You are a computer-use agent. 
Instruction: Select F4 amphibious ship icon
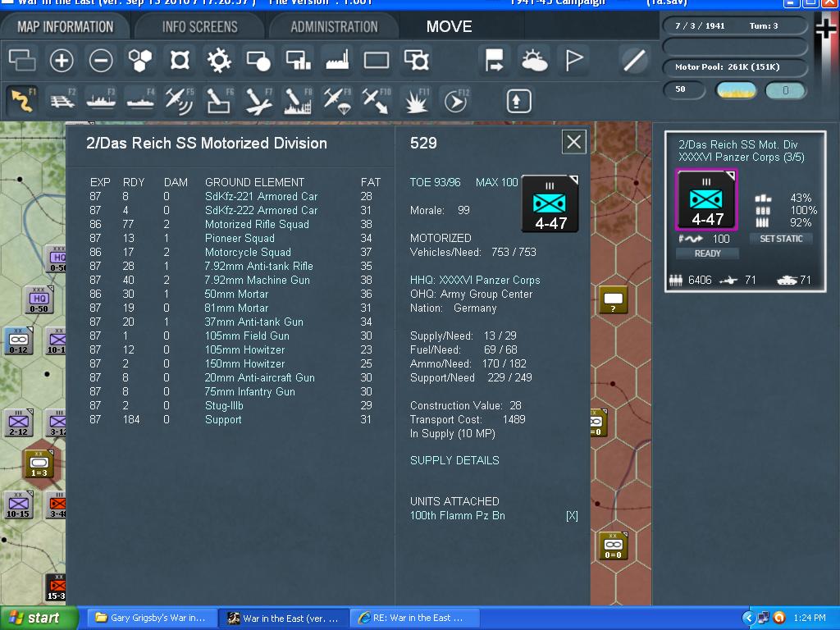coord(140,101)
